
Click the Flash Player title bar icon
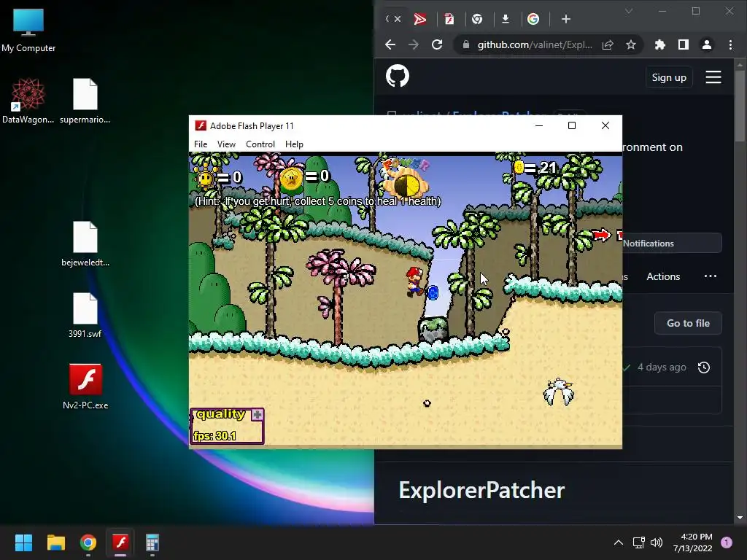[x=201, y=125]
